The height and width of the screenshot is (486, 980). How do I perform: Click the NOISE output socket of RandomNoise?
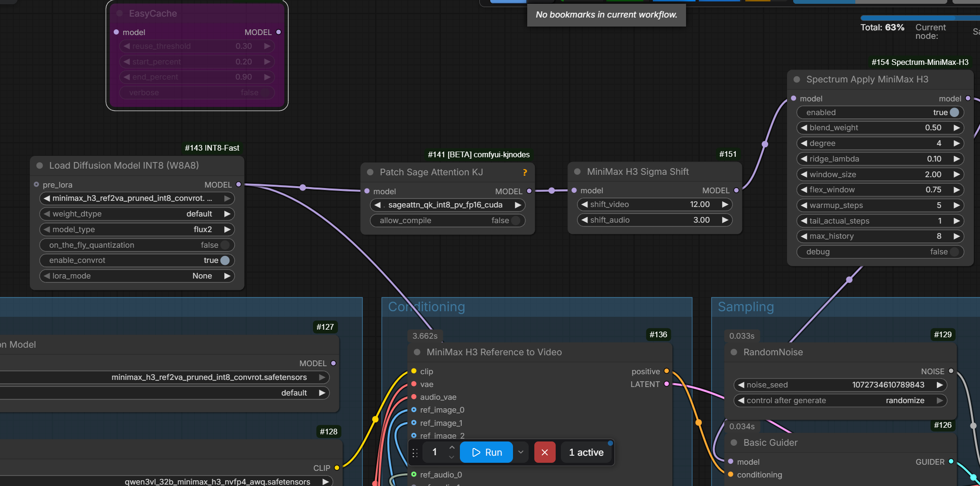(951, 371)
